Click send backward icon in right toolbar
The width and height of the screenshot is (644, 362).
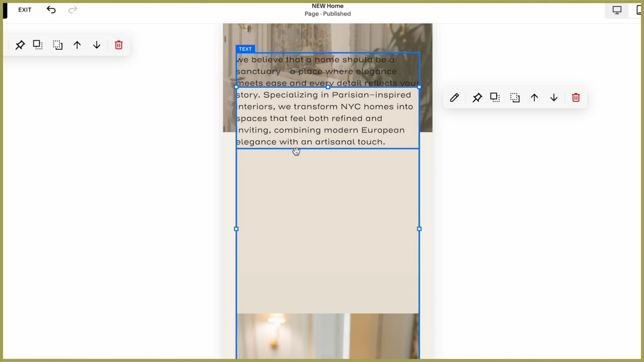[x=515, y=98]
